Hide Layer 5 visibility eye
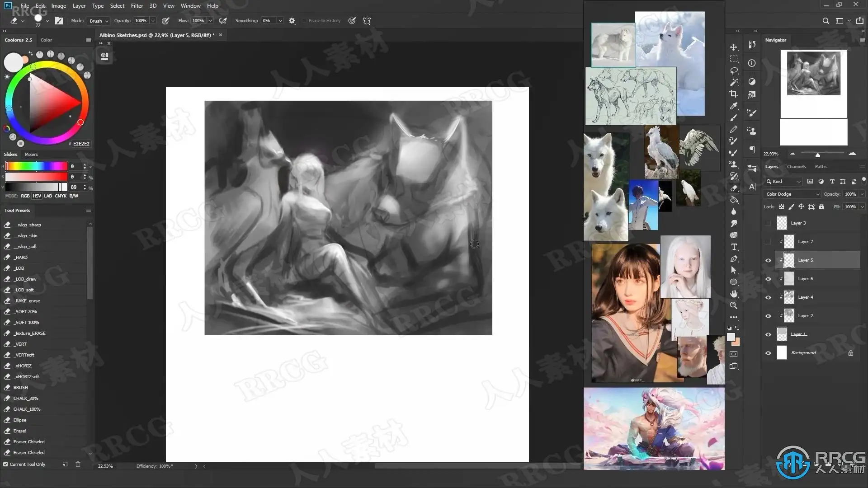 point(768,260)
